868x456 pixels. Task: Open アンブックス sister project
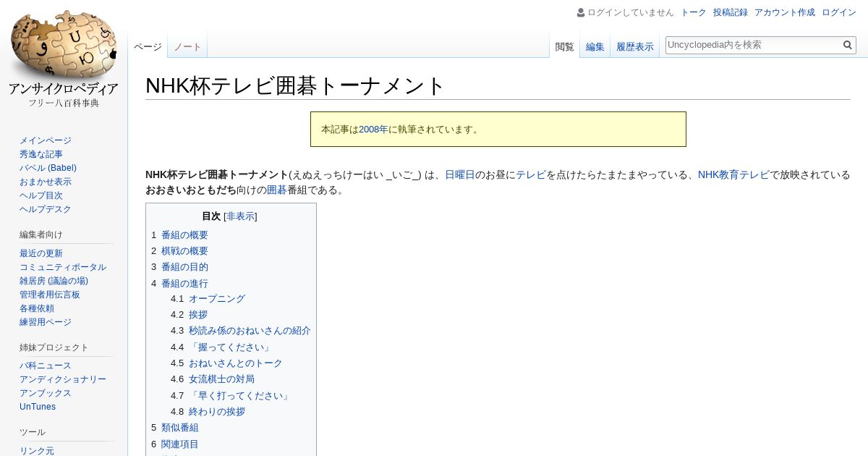pos(46,393)
